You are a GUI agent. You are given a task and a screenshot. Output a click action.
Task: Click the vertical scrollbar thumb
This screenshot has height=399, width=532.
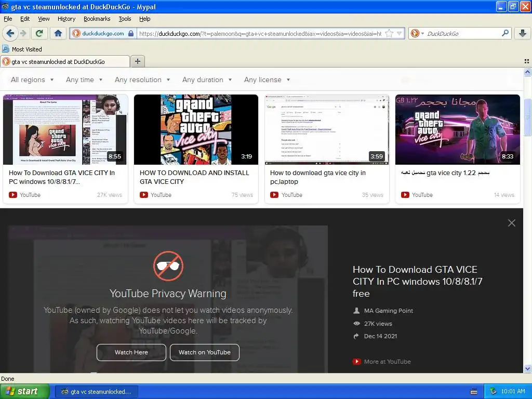(x=527, y=117)
